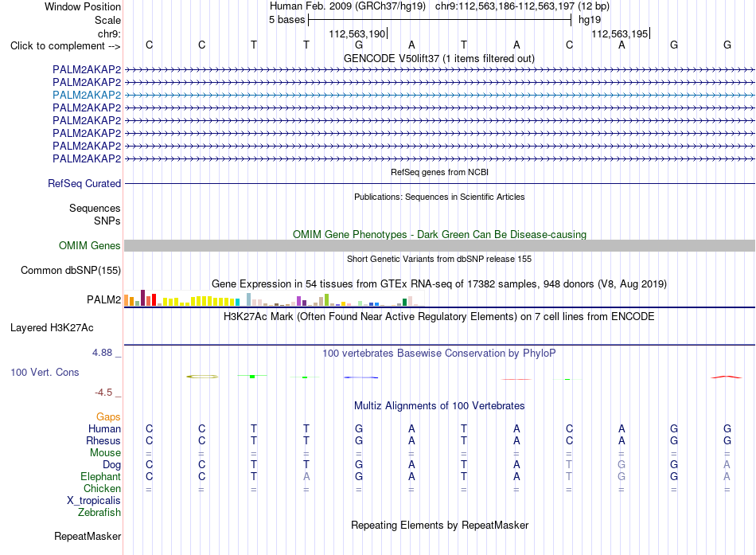Select the 'Zebrafish' species row label
The height and width of the screenshot is (555, 756).
coord(99,513)
